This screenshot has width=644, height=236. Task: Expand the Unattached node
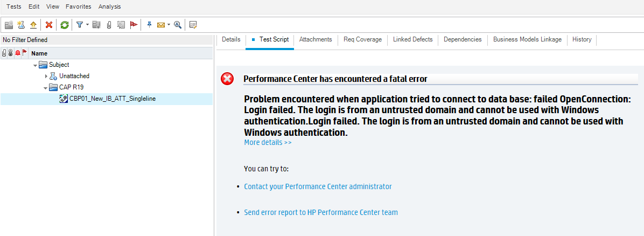click(46, 76)
